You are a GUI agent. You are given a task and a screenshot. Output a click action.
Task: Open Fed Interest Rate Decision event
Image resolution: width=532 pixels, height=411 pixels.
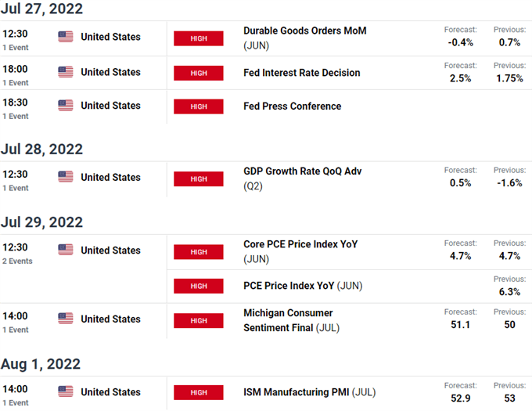pos(302,73)
